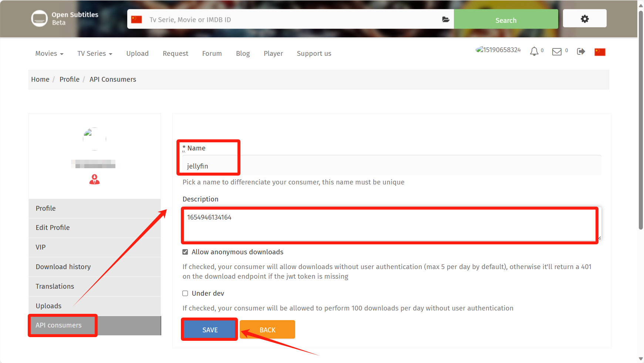Open the Forum menu item

(212, 54)
